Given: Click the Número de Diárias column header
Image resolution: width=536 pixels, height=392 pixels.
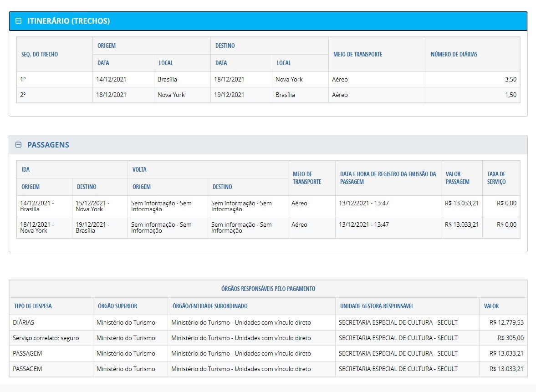Looking at the screenshot, I should point(454,54).
